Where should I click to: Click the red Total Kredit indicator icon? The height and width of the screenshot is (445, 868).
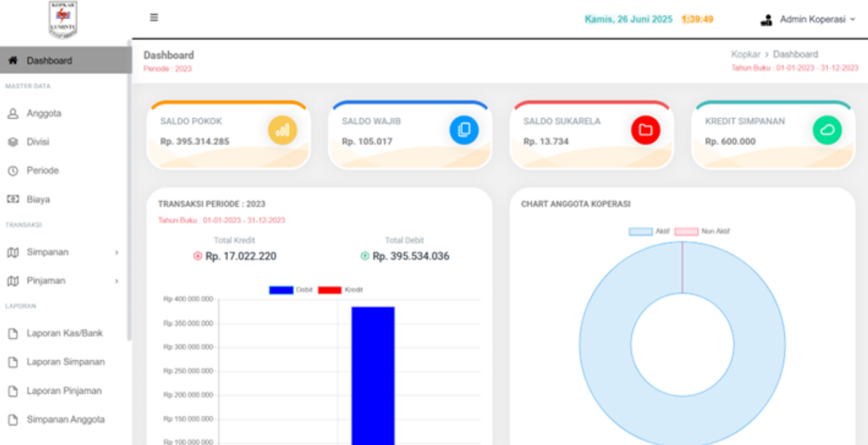tap(197, 256)
